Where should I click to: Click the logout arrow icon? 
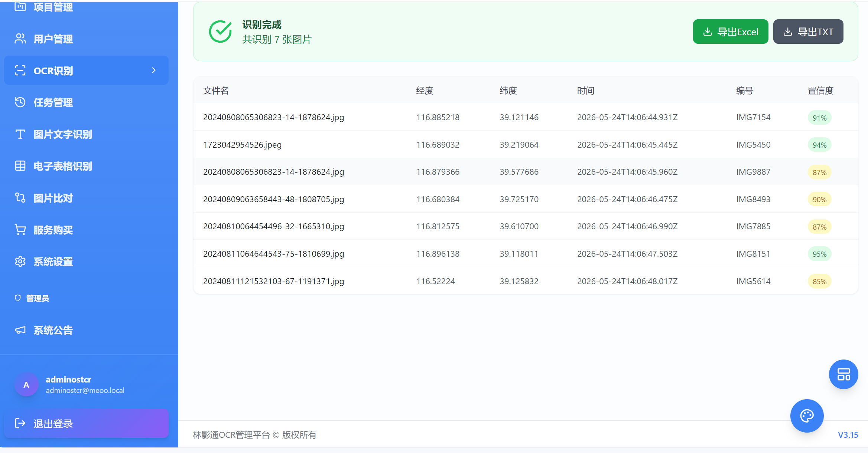(20, 423)
